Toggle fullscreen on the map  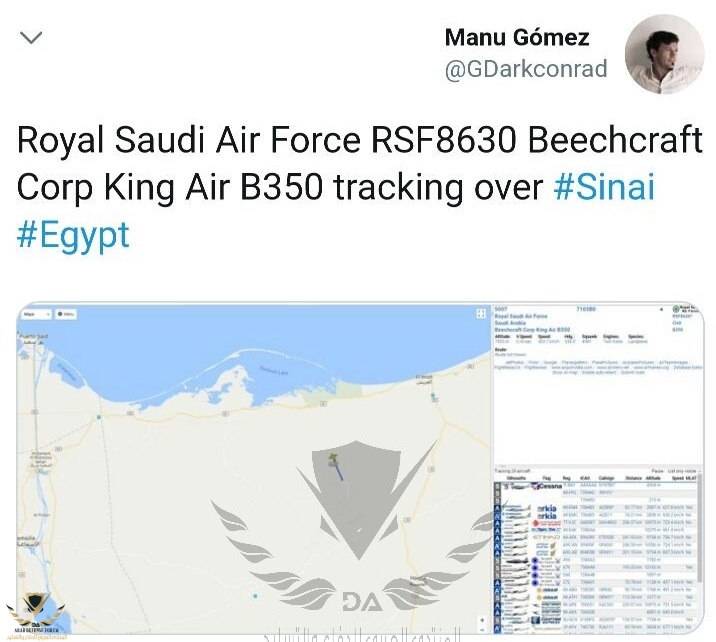482,314
